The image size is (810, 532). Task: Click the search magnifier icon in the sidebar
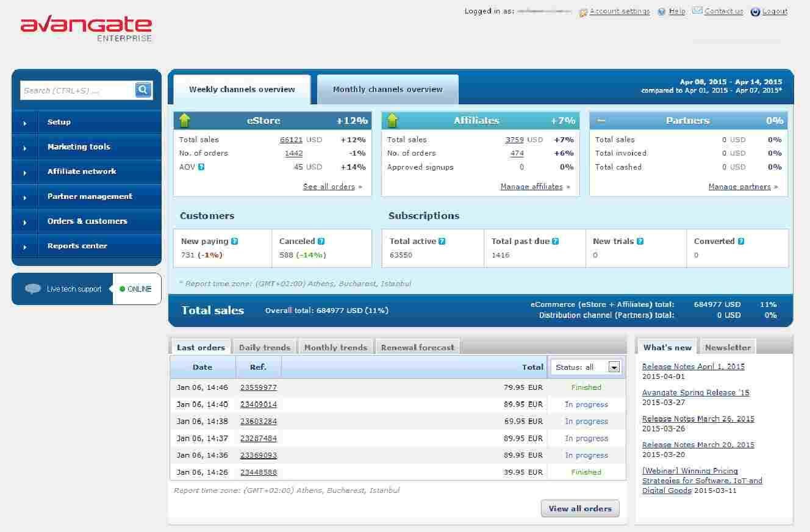coord(143,90)
